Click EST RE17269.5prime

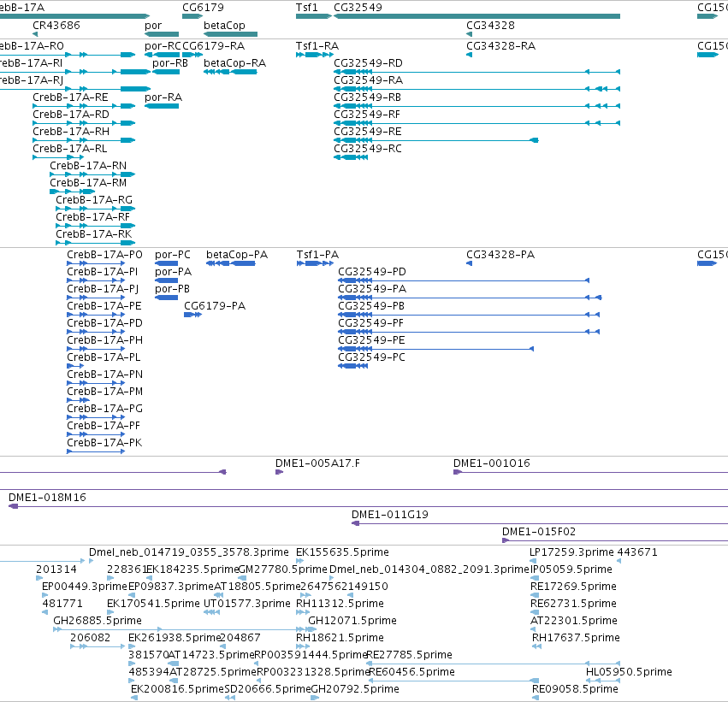tap(573, 587)
